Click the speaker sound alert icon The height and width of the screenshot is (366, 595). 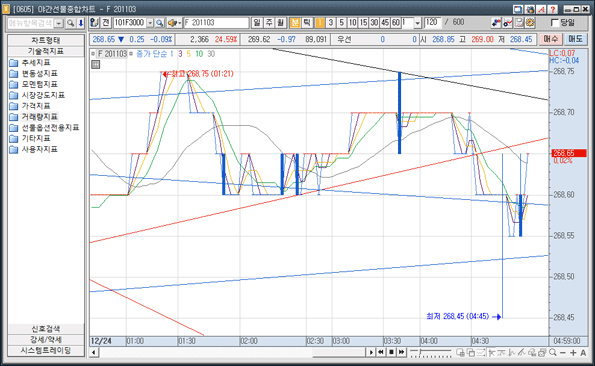click(173, 23)
